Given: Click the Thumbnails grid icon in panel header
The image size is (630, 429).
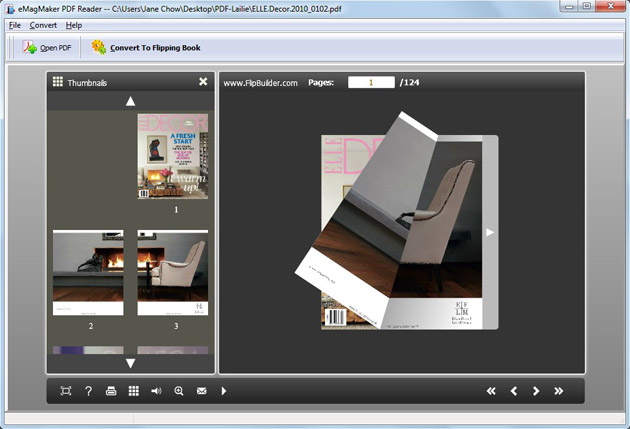Looking at the screenshot, I should [x=58, y=82].
